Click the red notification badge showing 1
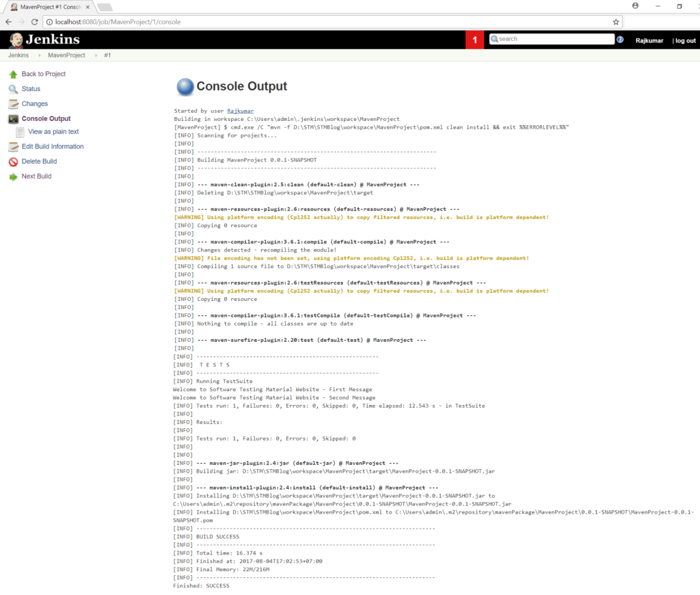 [x=474, y=39]
